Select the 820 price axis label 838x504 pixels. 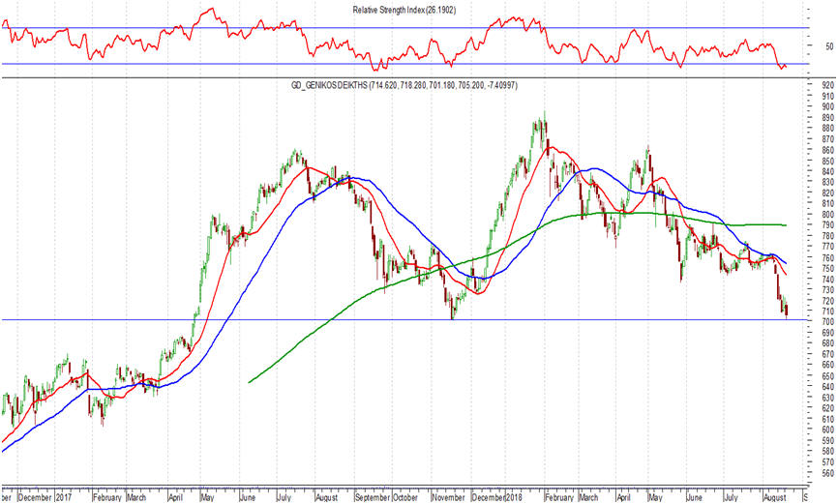coord(828,193)
